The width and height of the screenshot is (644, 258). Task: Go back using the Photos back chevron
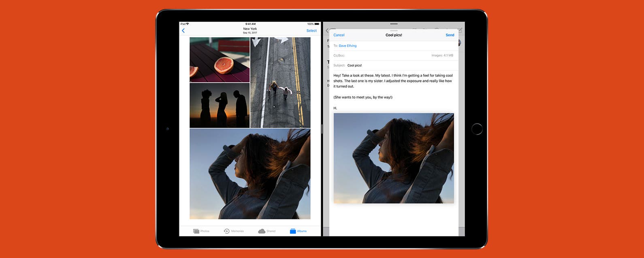pos(183,30)
